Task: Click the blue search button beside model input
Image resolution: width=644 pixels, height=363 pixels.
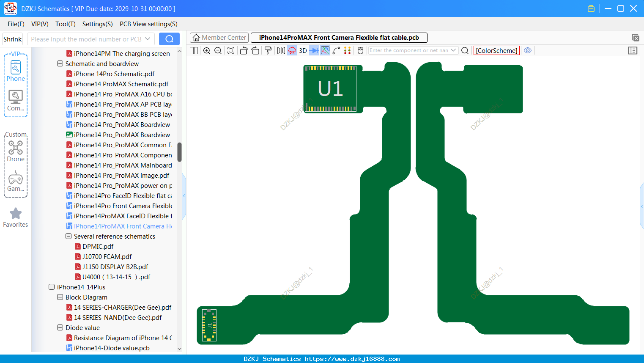Action: coord(169,39)
